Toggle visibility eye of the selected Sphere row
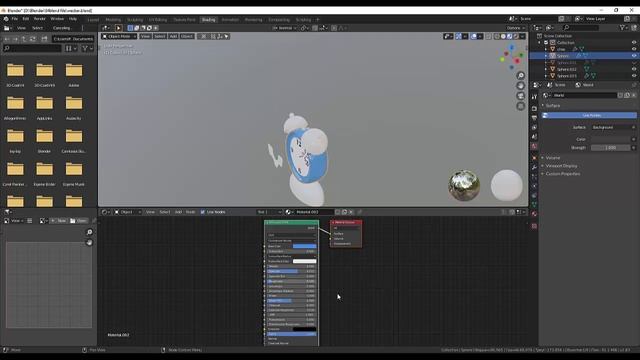640x360 pixels. click(x=634, y=56)
